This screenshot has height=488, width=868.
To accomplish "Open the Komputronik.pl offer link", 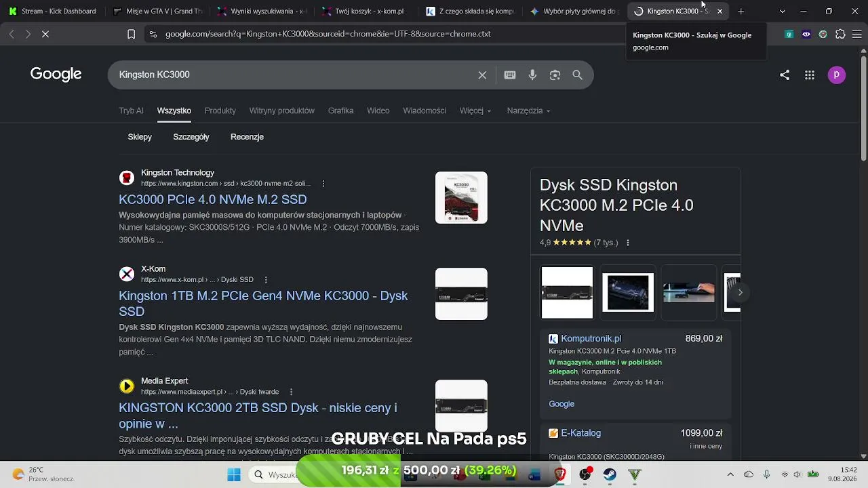I will click(x=591, y=339).
